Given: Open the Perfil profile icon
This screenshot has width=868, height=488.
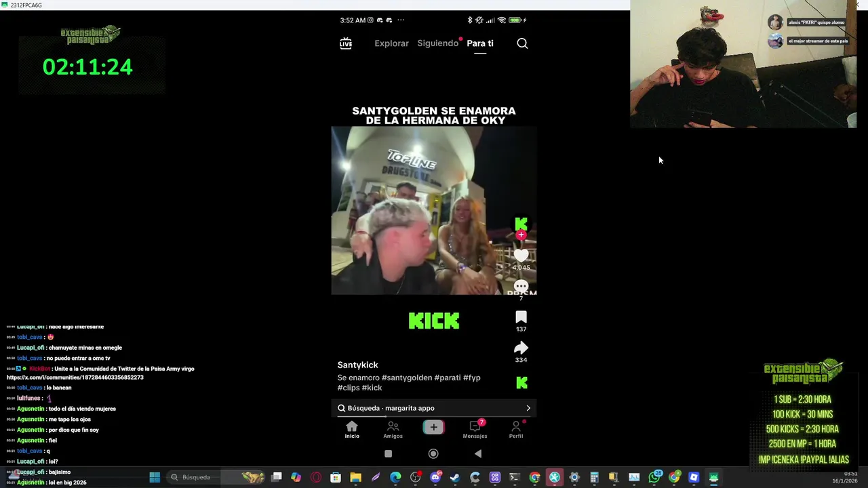Looking at the screenshot, I should [x=516, y=426].
